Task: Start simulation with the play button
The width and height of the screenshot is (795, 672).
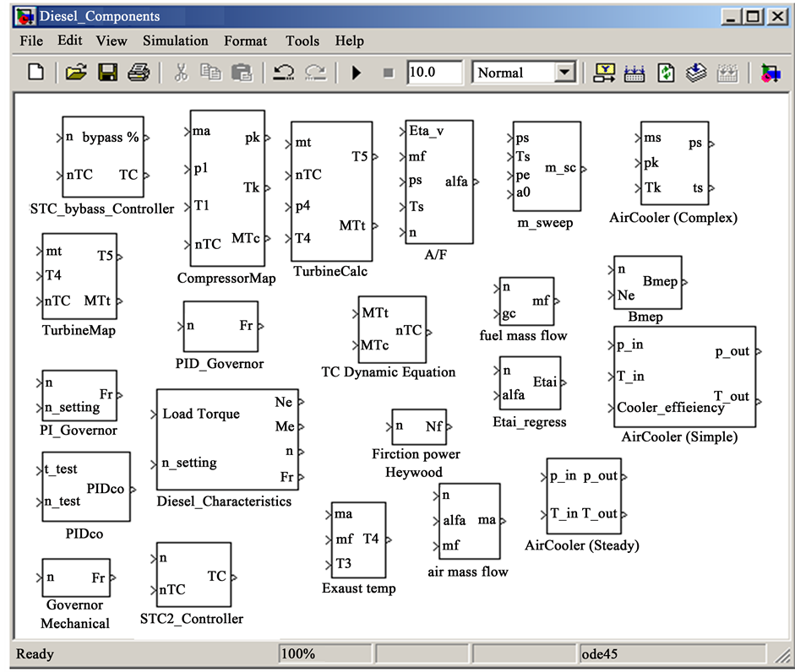Action: click(357, 73)
